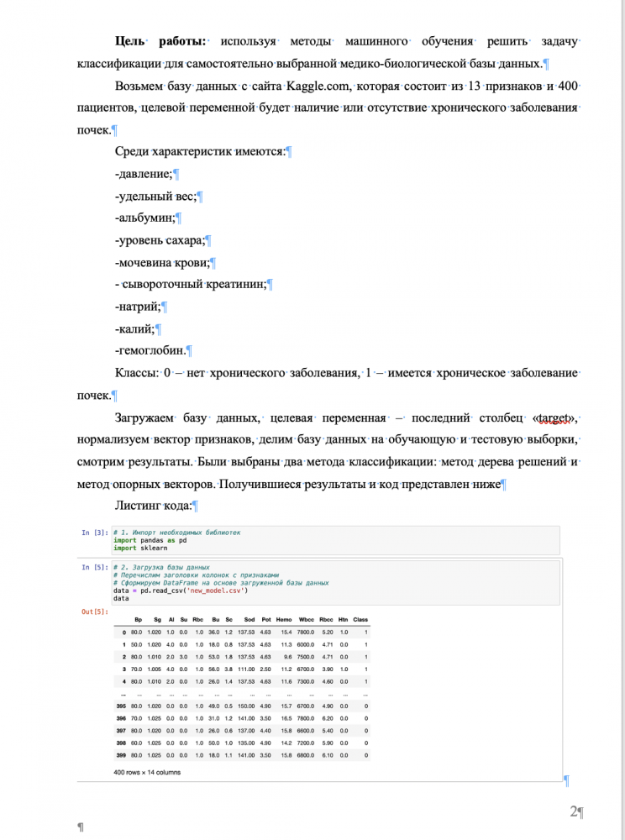Viewport: 625px width, 840px height.
Task: Click the "Class" column header
Action: click(x=360, y=619)
